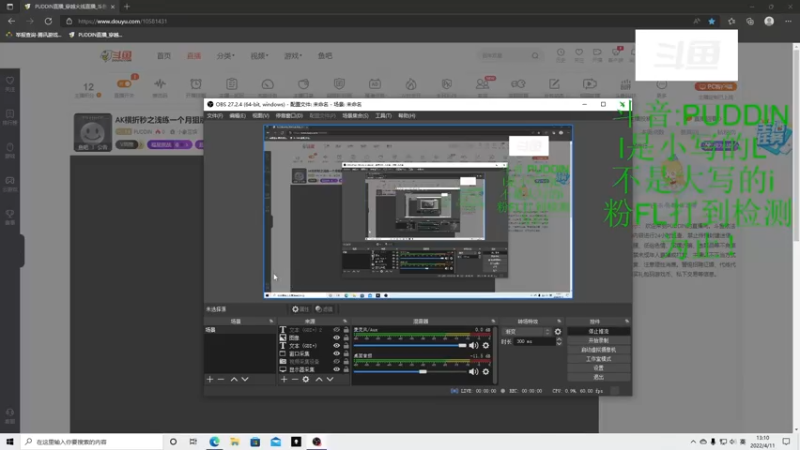Image resolution: width=800 pixels, height=450 pixels.
Task: Move the scene up in the Scenes dock
Action: point(234,380)
